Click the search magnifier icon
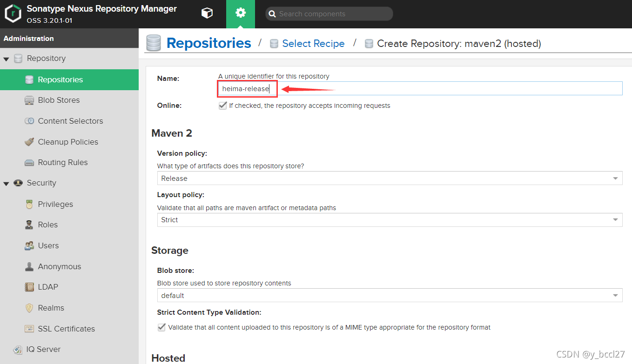This screenshot has height=364, width=632. (x=272, y=14)
